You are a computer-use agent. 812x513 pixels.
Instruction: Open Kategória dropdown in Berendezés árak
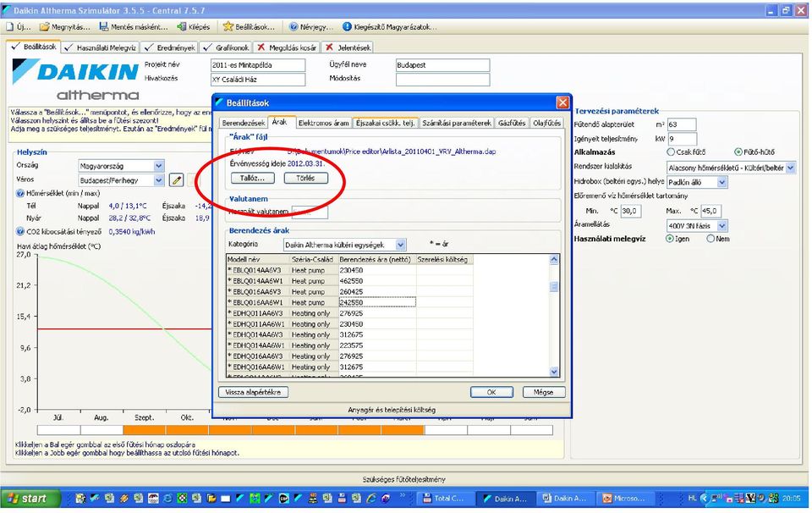pyautogui.click(x=401, y=245)
